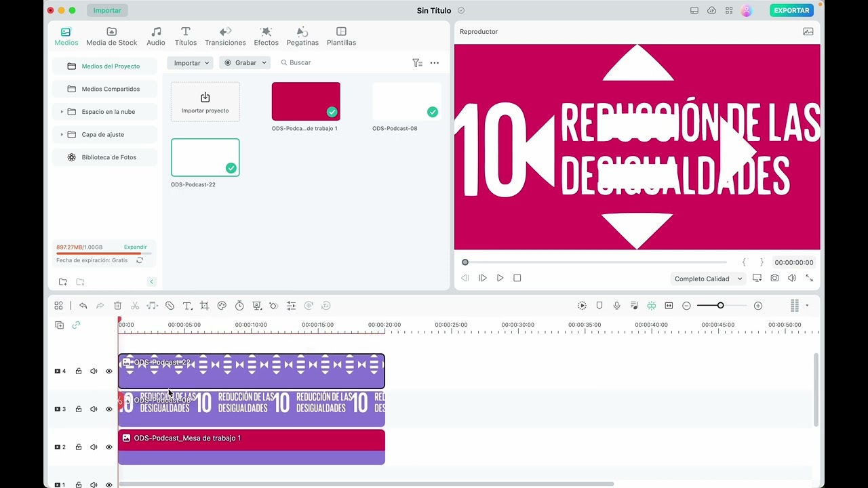
Task: Switch to the Títulos tab
Action: pyautogui.click(x=186, y=37)
